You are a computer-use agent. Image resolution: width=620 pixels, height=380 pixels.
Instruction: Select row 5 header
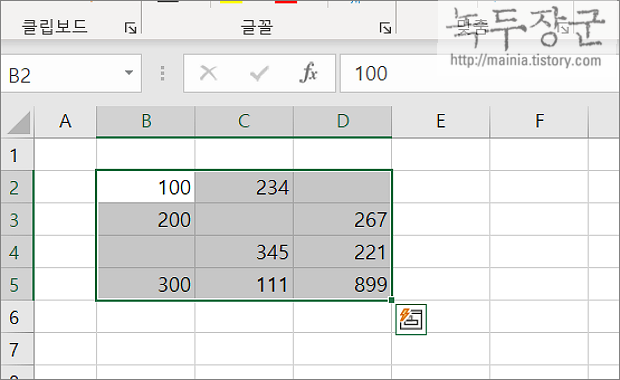[x=17, y=284]
